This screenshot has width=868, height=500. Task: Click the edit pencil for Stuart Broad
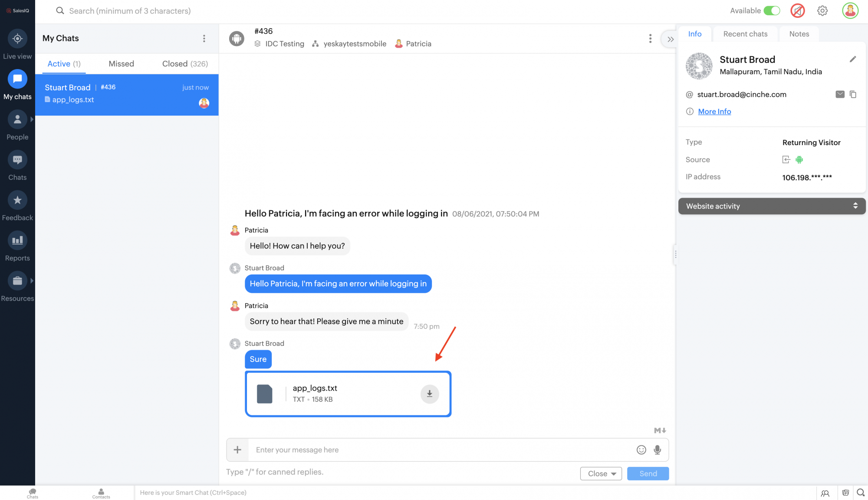pyautogui.click(x=852, y=60)
